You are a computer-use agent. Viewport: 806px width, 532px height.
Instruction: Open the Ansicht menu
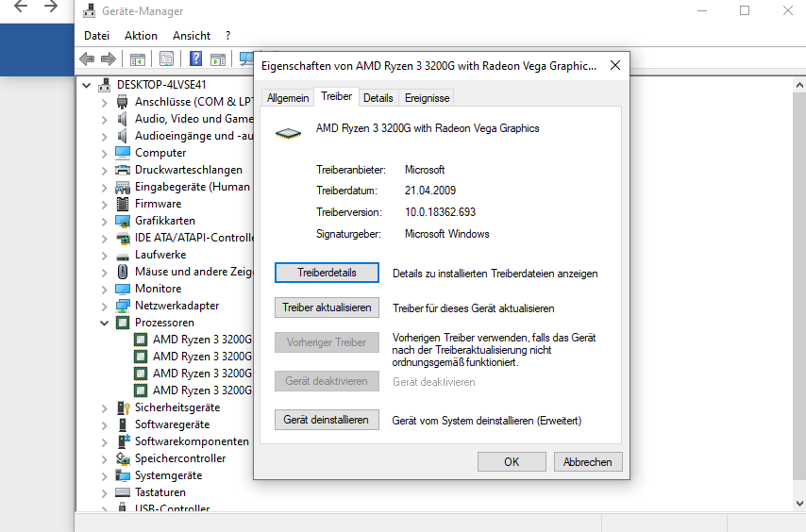point(192,36)
